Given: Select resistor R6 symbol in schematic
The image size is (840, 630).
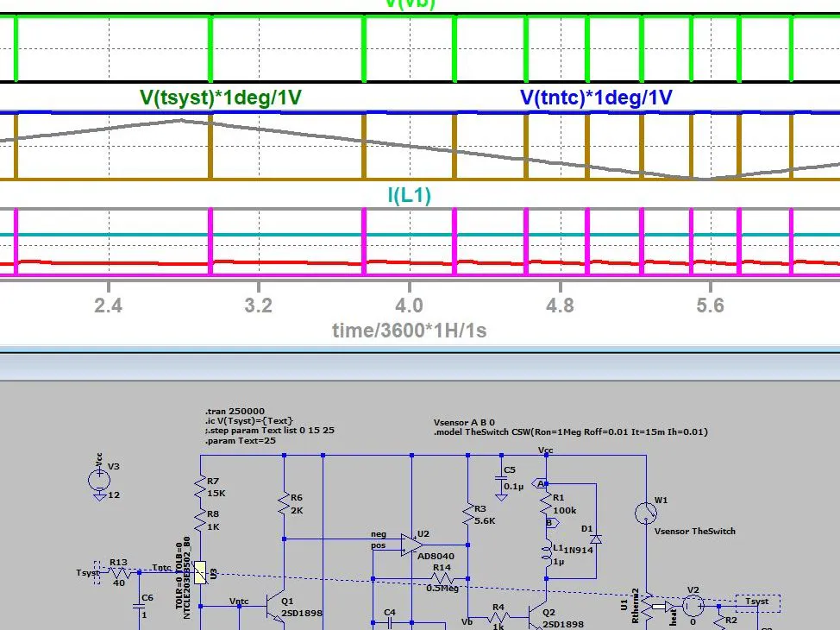Looking at the screenshot, I should 284,504.
